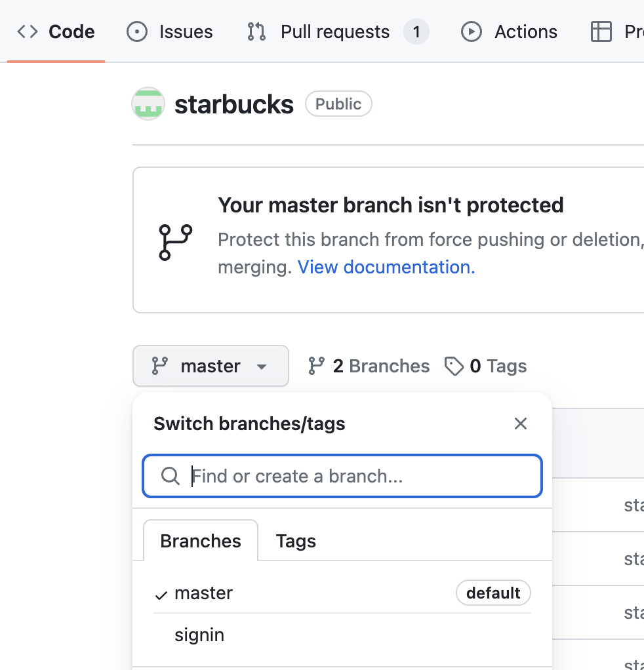Click the starbucks repository avatar
Image resolution: width=644 pixels, height=670 pixels.
tap(148, 104)
